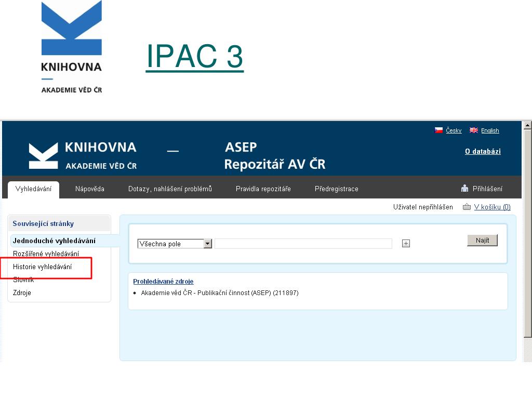This screenshot has height=399, width=532.
Task: Switch language to Česky
Action: point(454,130)
